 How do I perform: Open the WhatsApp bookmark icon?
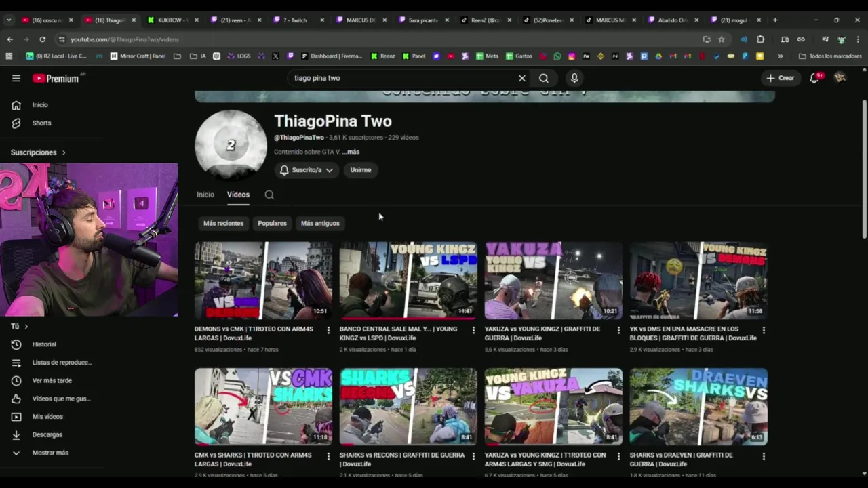[557, 56]
